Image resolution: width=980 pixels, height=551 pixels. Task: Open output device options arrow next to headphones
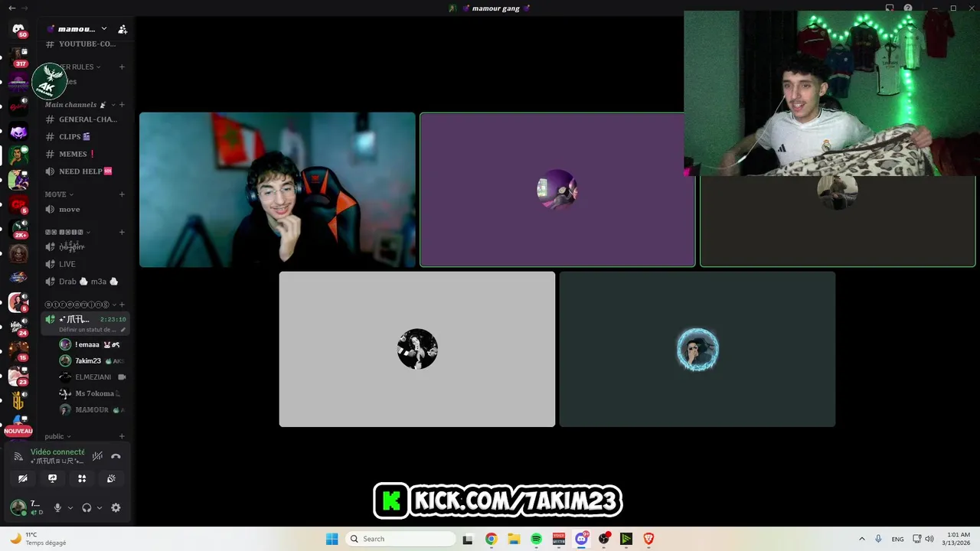(x=100, y=507)
